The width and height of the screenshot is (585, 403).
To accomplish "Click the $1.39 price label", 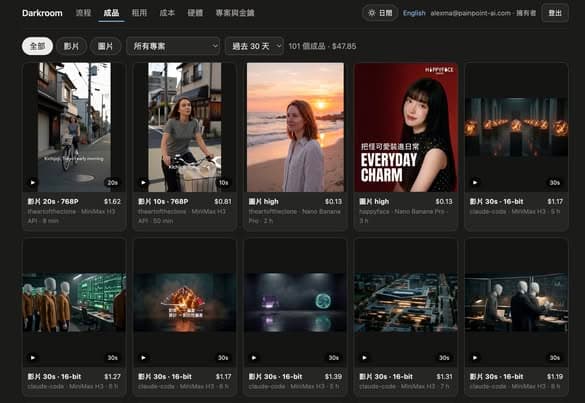I will 333,377.
